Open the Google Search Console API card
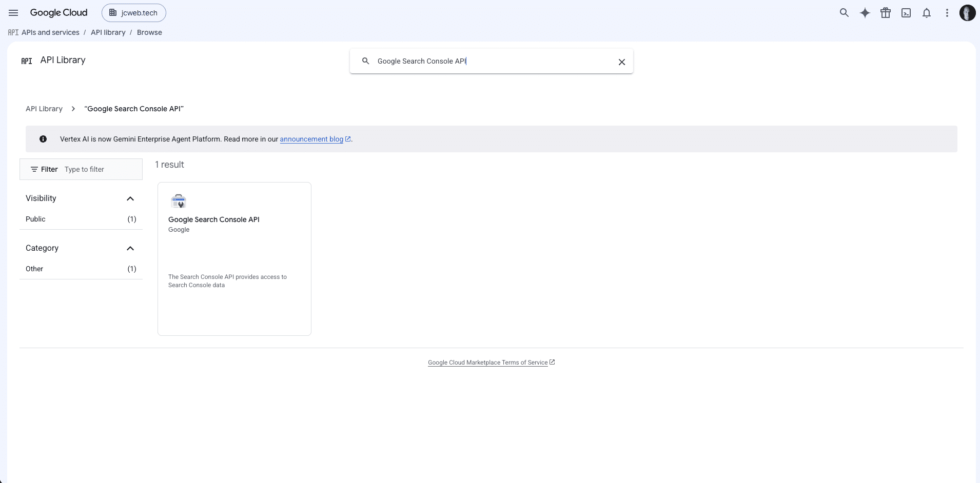980x483 pixels. coord(234,259)
